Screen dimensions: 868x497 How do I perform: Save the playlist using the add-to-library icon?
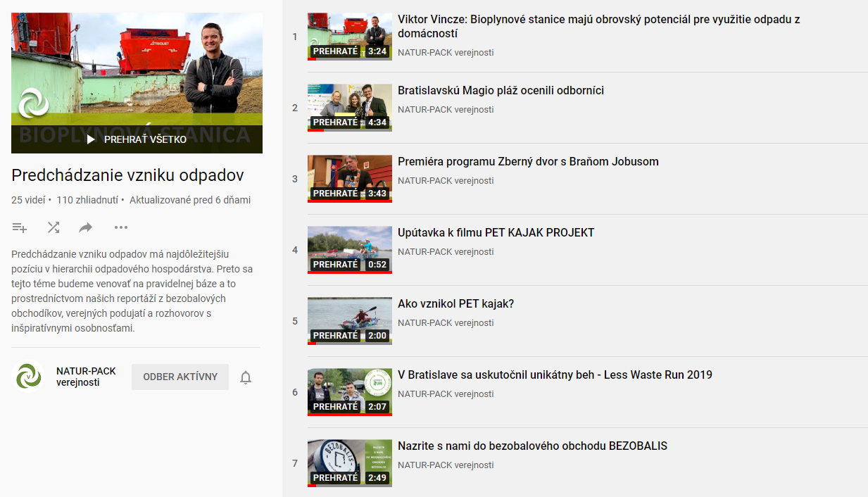[20, 227]
